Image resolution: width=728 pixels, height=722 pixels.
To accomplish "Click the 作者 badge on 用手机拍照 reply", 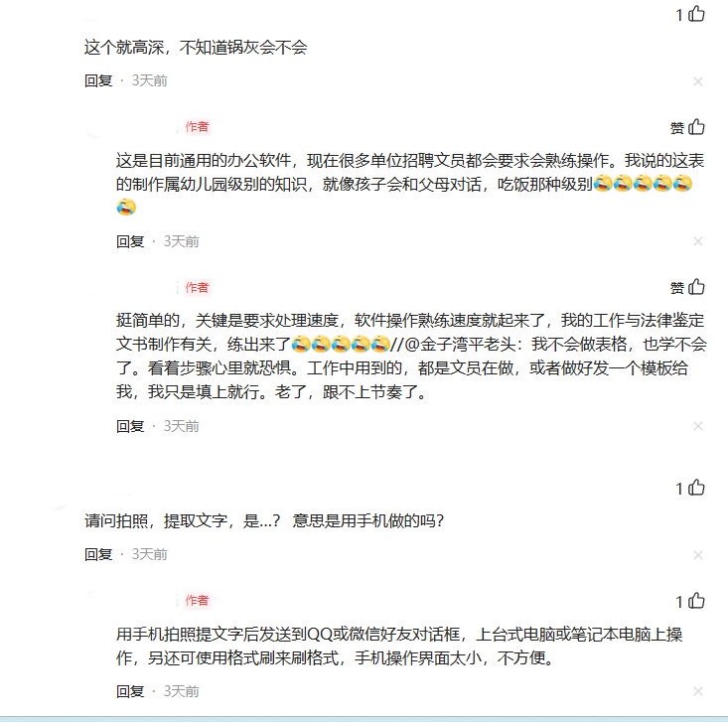I will pos(197,601).
